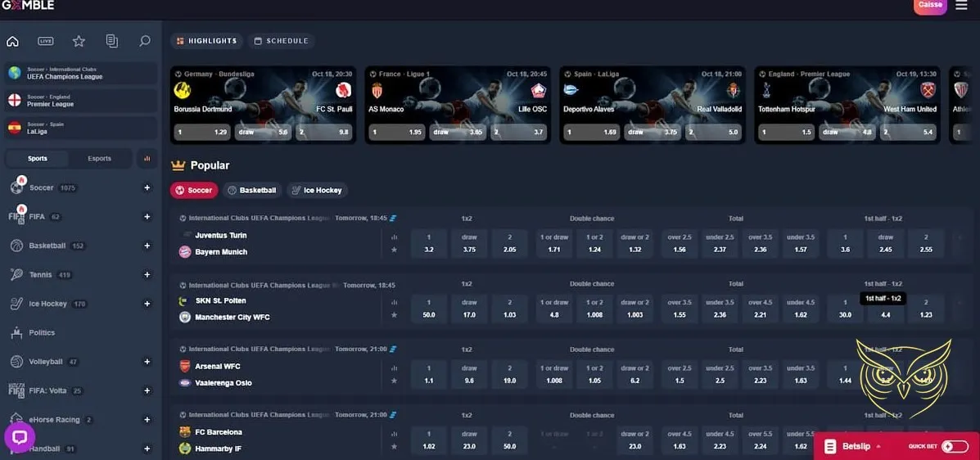Screen dimensions: 980x460
Task: Open UEFA Champions League shortcut
Action: tap(80, 73)
